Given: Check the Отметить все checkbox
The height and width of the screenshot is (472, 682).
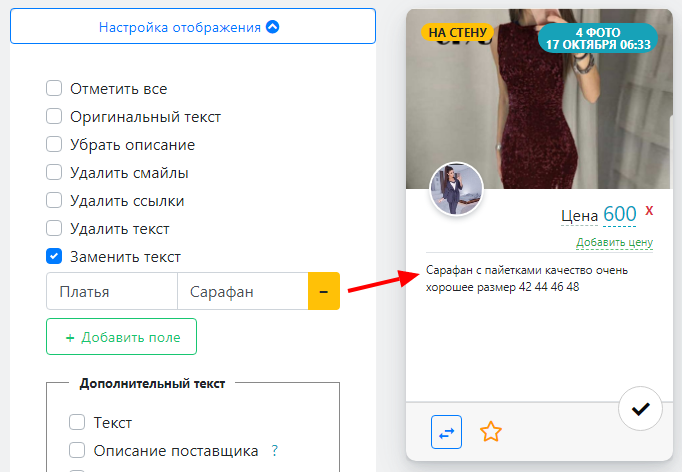Looking at the screenshot, I should coord(54,89).
